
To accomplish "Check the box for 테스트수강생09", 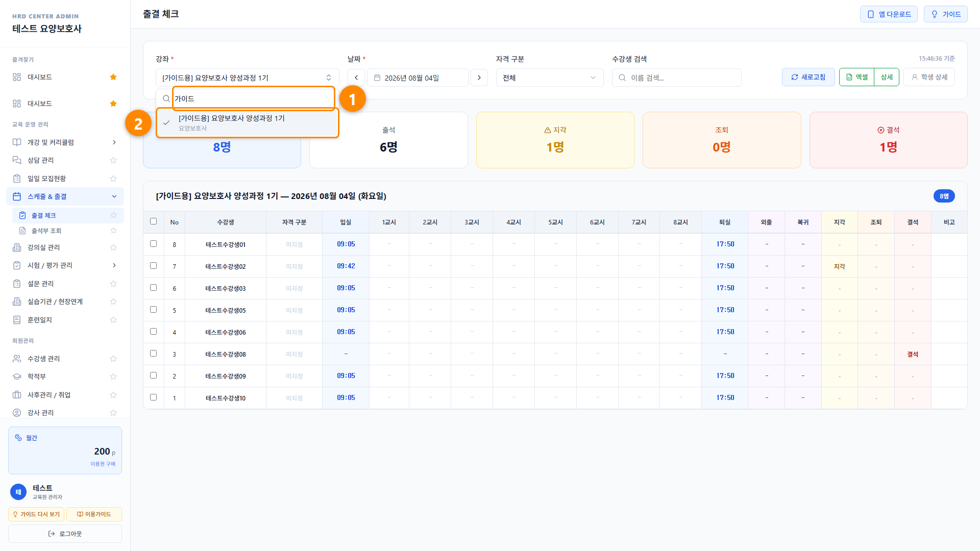I will tap(153, 375).
